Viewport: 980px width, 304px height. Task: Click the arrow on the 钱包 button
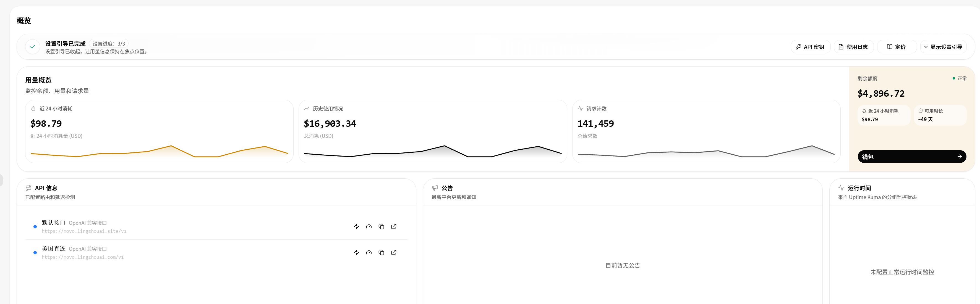(x=960, y=157)
